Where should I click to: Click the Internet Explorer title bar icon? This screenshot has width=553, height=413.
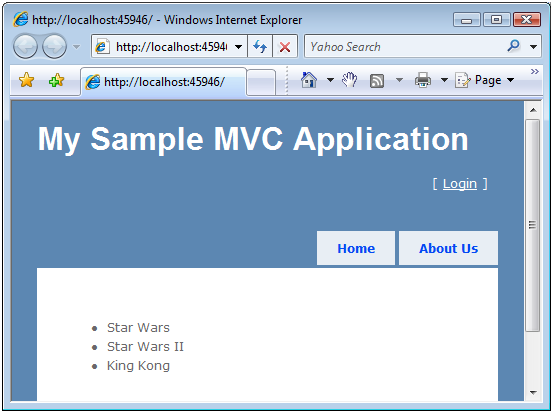[20, 19]
